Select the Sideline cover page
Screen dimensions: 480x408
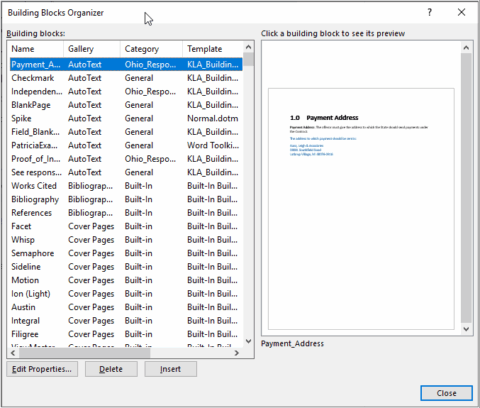click(126, 267)
